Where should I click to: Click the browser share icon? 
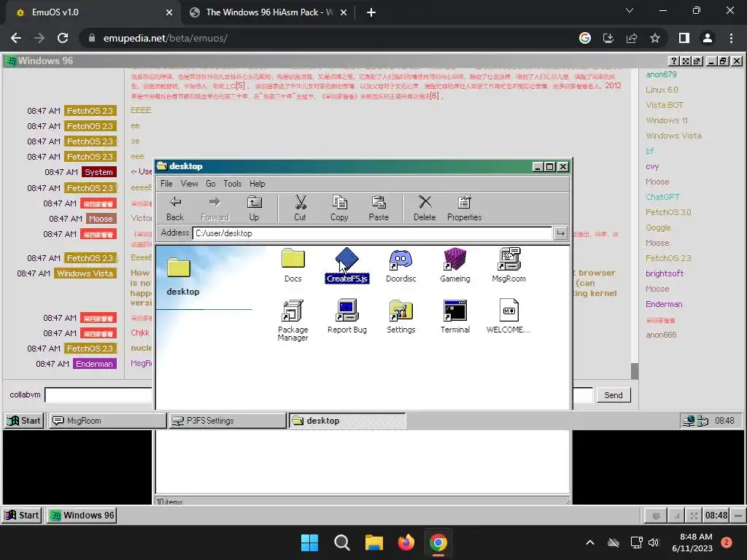tap(632, 38)
